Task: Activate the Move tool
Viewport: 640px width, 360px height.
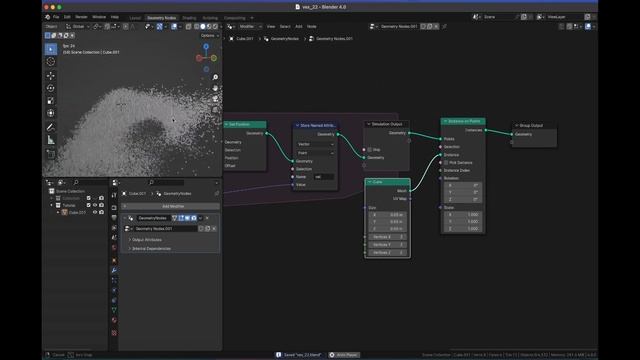Action: click(x=51, y=76)
